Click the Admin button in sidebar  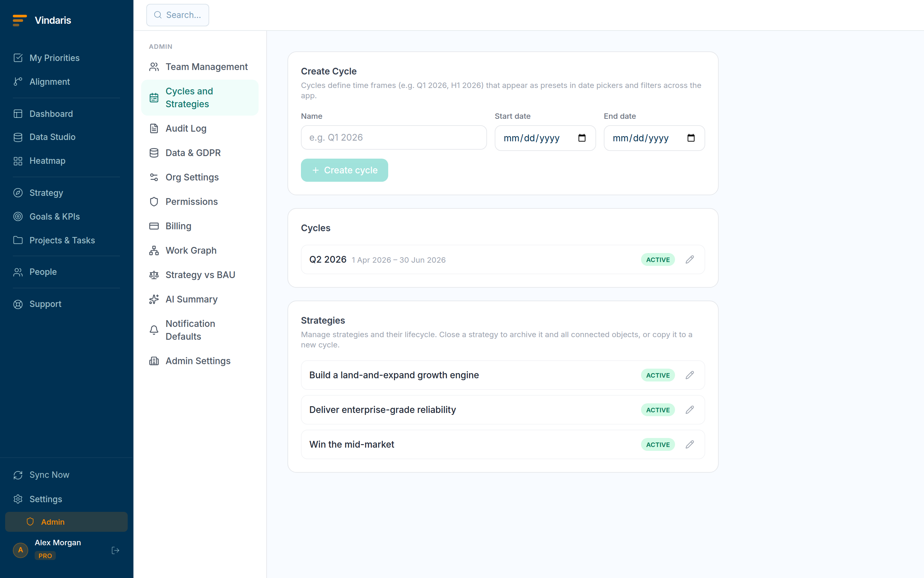[66, 522]
